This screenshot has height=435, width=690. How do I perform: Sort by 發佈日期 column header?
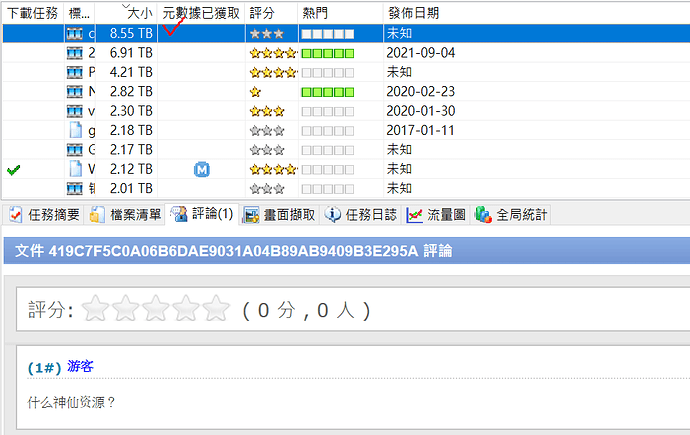[x=412, y=13]
